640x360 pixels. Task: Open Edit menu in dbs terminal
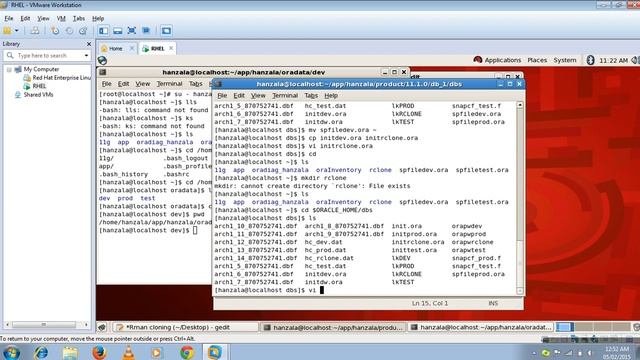click(239, 96)
